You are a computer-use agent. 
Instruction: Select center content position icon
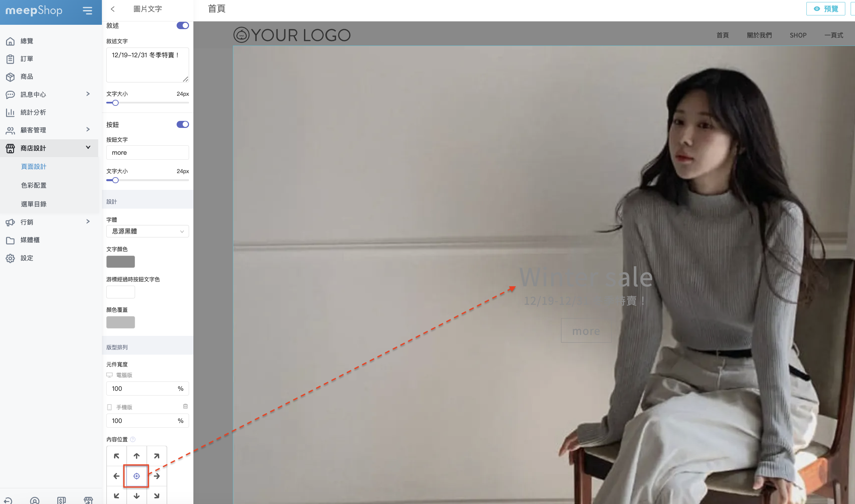tap(137, 476)
